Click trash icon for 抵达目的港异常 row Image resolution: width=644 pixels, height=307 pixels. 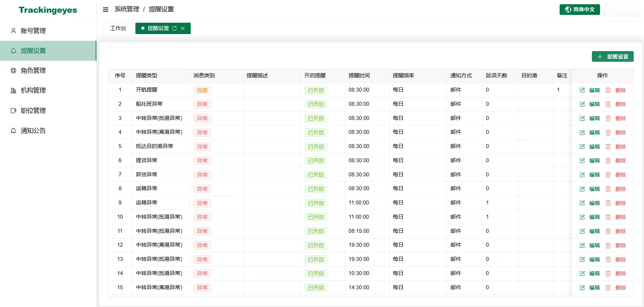pyautogui.click(x=608, y=147)
